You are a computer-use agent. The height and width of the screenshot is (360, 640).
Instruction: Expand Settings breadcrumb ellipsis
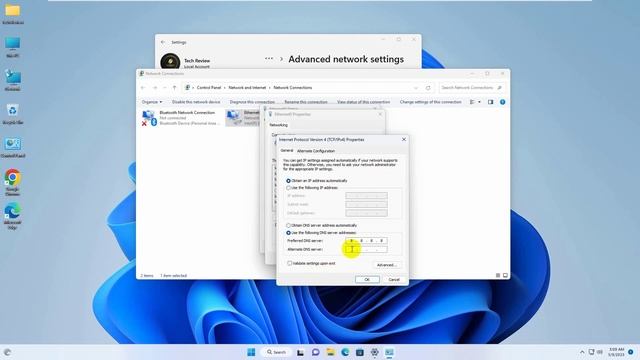[269, 59]
